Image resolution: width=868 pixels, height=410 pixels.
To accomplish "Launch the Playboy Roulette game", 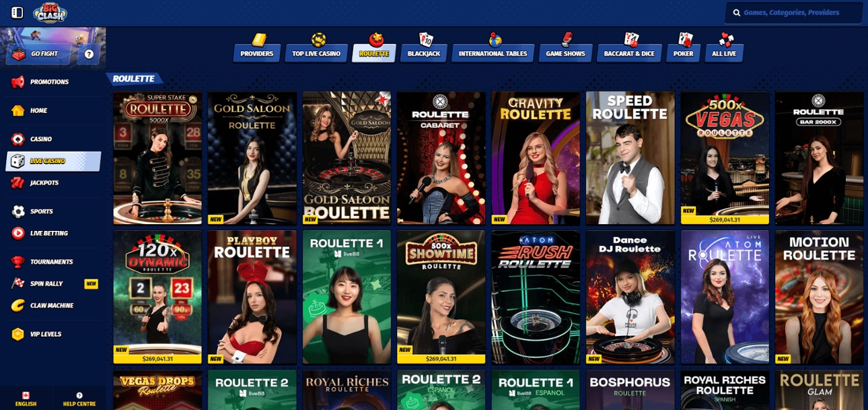I will pyautogui.click(x=252, y=296).
